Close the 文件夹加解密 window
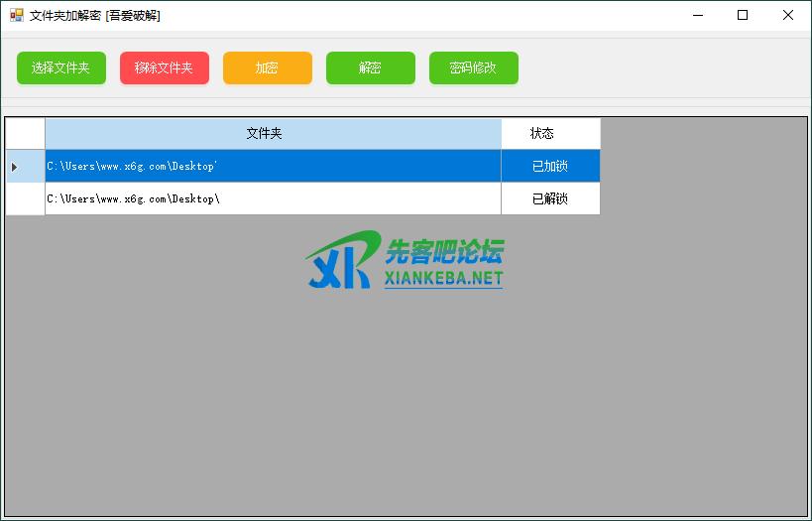 pyautogui.click(x=788, y=15)
